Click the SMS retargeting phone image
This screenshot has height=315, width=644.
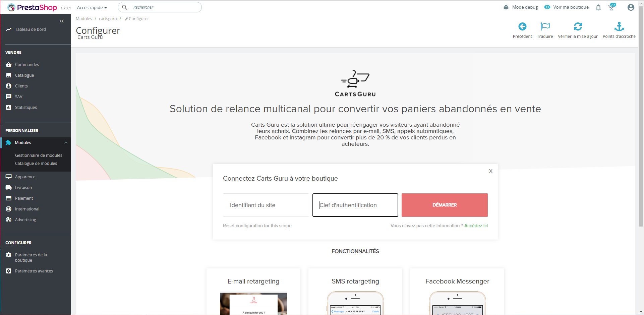[355, 303]
